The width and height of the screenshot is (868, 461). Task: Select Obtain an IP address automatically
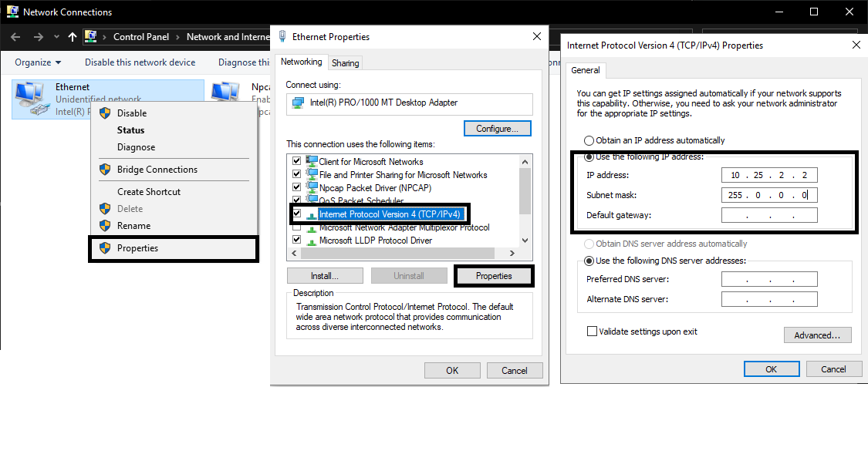pyautogui.click(x=589, y=141)
